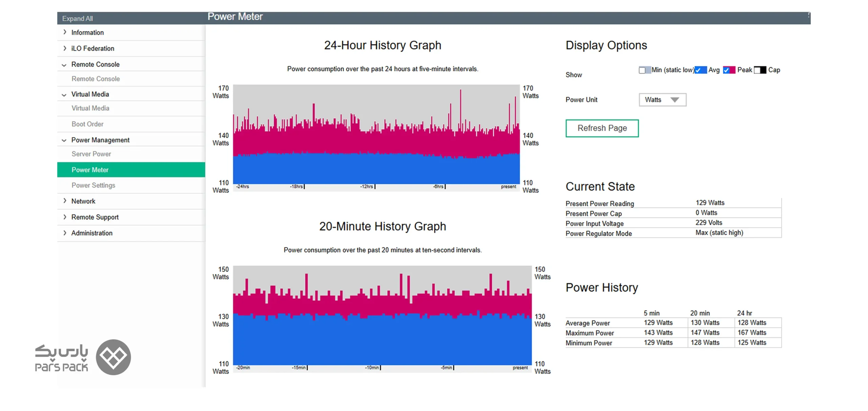Open the Server Power menu item
868x411 pixels.
(91, 154)
